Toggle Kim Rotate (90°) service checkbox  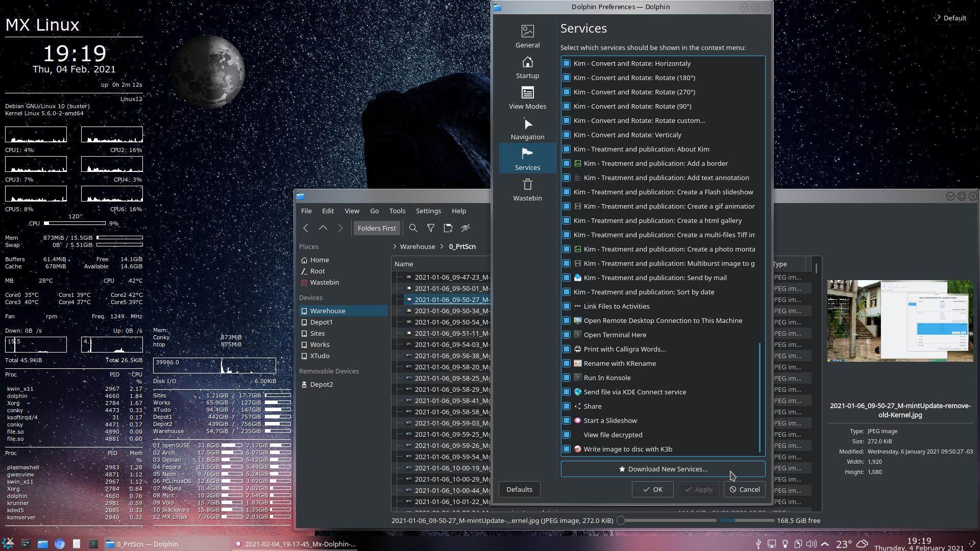pyautogui.click(x=567, y=106)
